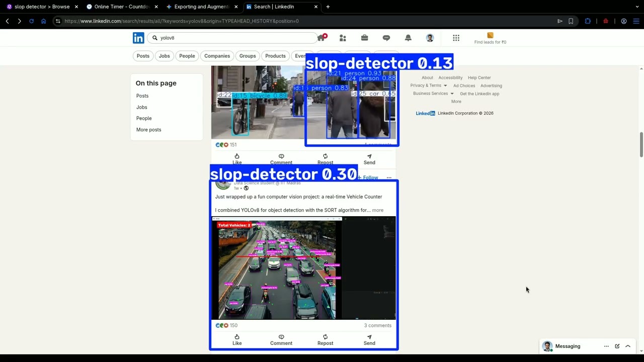Open the Messaging speech bubble nav icon
The height and width of the screenshot is (362, 644).
click(386, 38)
